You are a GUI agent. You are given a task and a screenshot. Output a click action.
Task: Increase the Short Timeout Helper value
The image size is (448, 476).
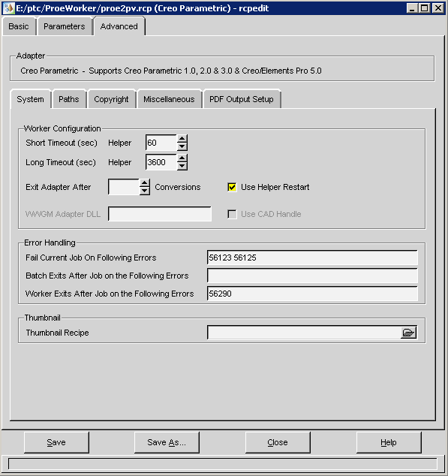tap(182, 139)
